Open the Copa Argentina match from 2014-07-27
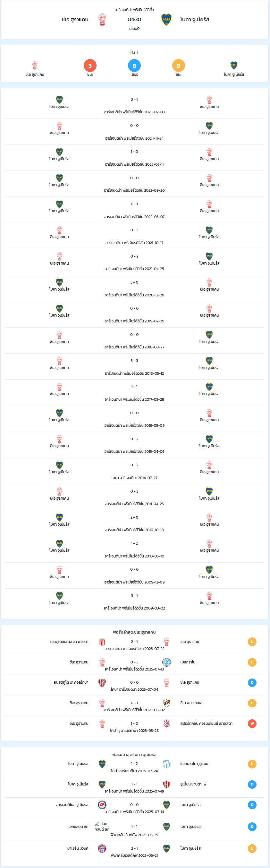270x868 pixels. point(134,471)
